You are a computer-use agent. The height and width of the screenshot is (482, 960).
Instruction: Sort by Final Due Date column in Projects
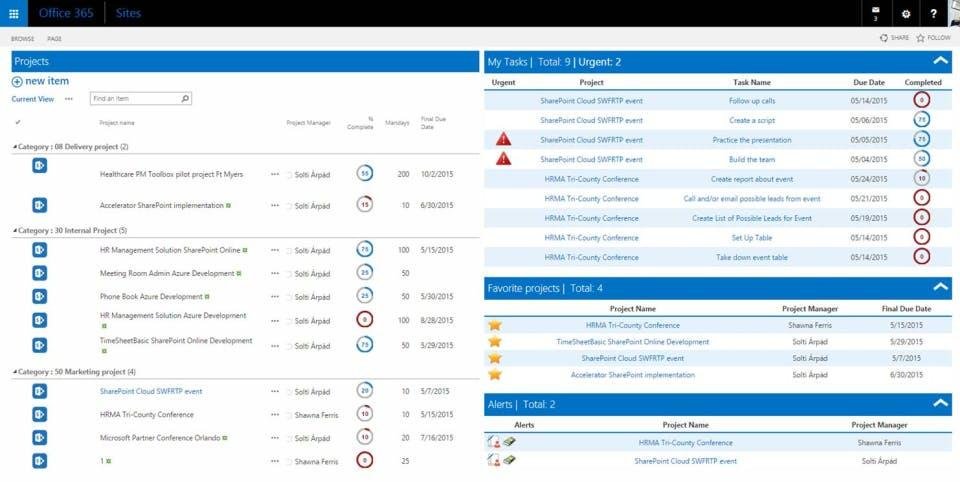433,122
